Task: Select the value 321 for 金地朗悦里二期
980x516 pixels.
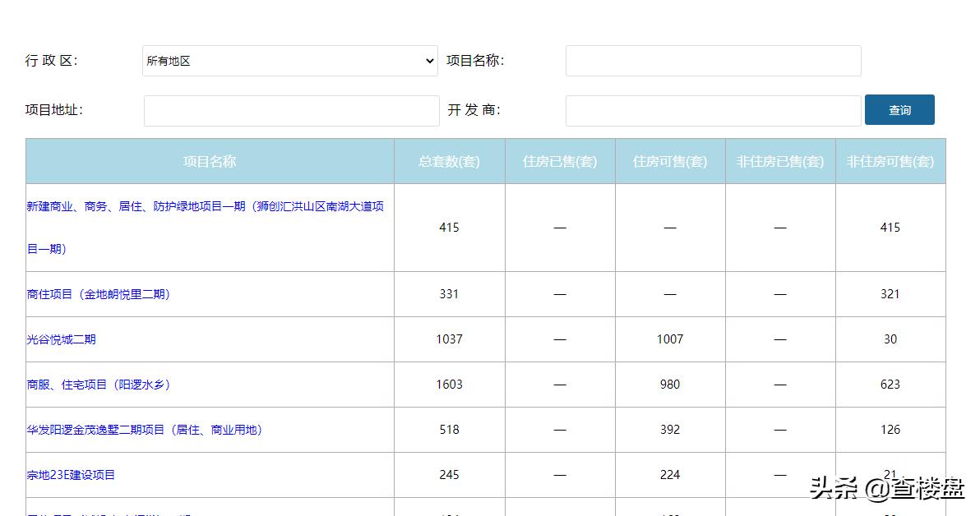Action: [x=890, y=294]
